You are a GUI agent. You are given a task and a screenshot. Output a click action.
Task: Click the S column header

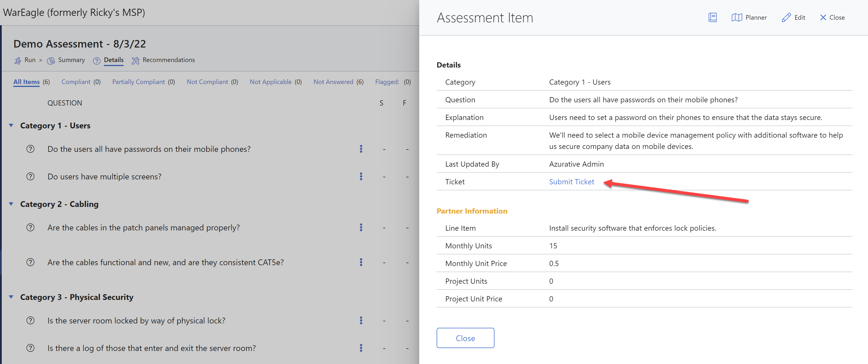[x=381, y=103]
